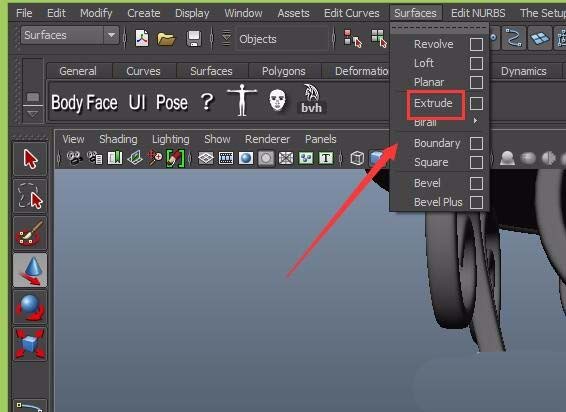
Task: Click the shelf tab menu down arrow
Action: tap(32, 114)
